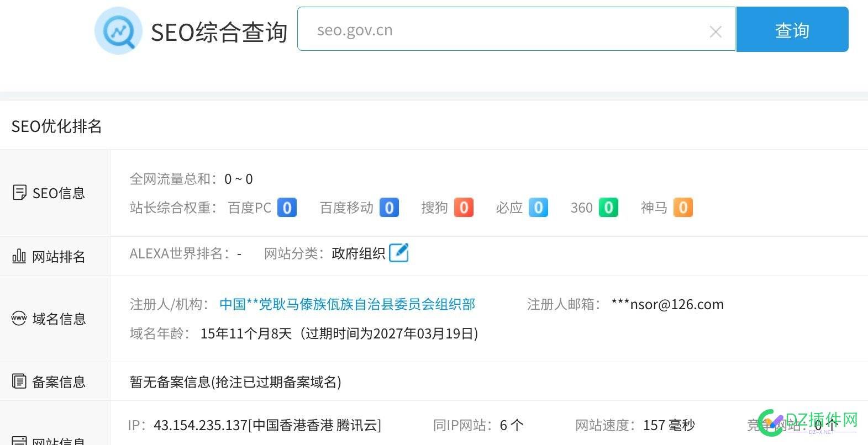The height and width of the screenshot is (445, 868).
Task: Click the IP address 43.154.235.137 text
Action: coord(201,425)
